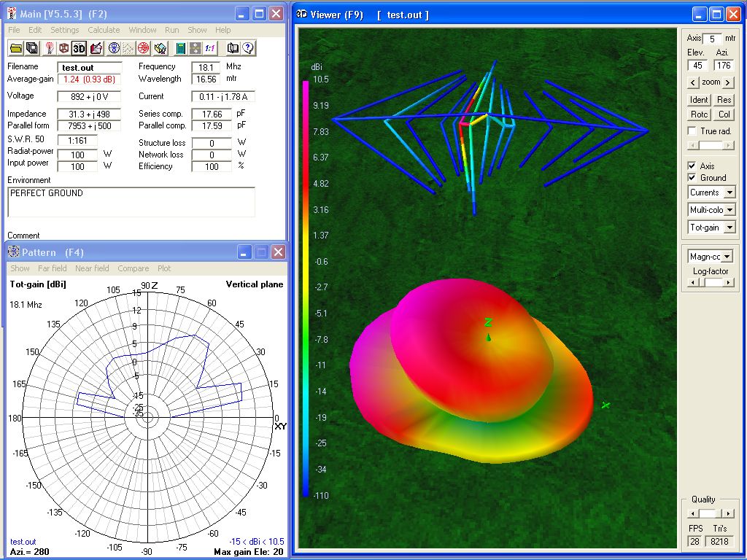Open the Calculate menu
Image resolution: width=747 pixels, height=560 pixels.
(104, 30)
